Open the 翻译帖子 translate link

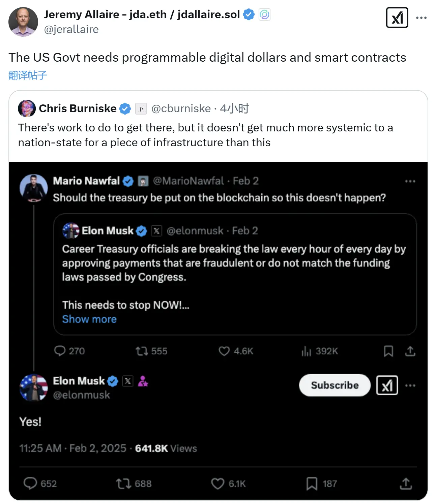click(x=27, y=75)
